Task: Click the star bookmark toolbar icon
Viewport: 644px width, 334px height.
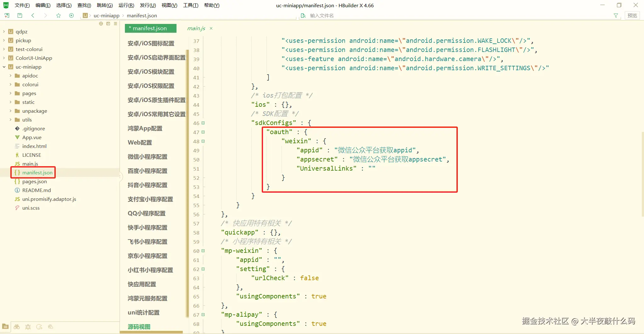Action: 59,15
